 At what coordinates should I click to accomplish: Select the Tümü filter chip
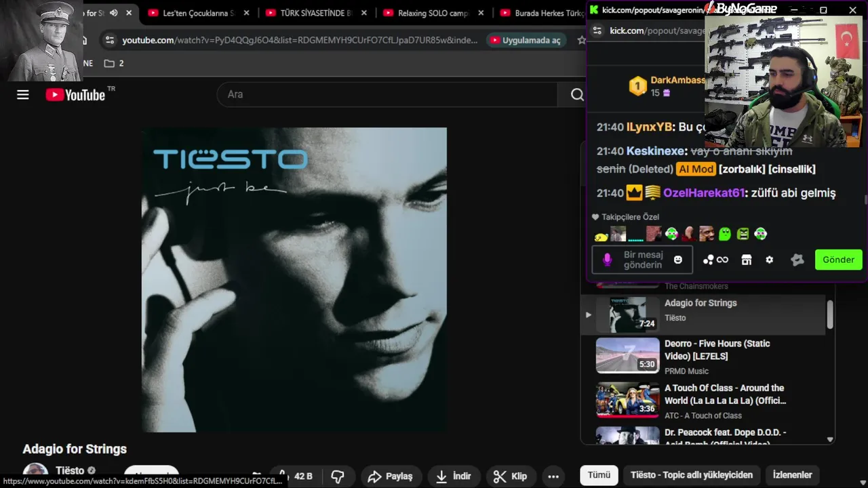click(599, 475)
